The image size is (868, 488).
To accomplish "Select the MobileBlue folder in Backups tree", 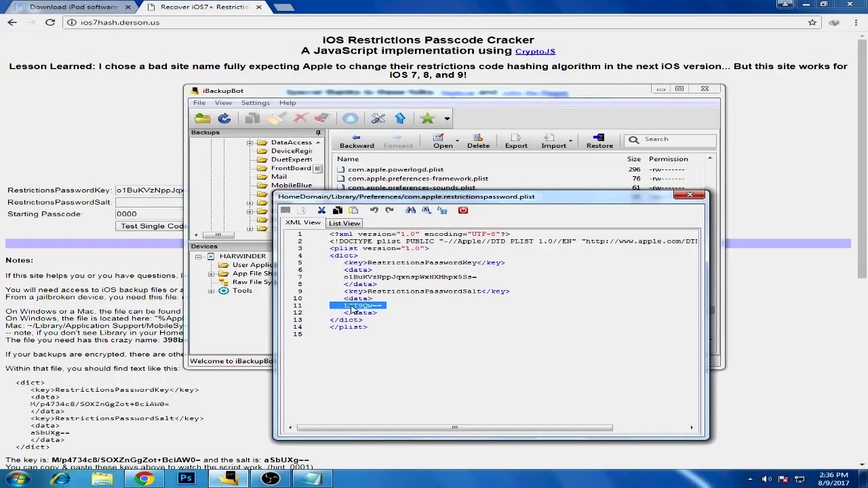I will tap(291, 186).
